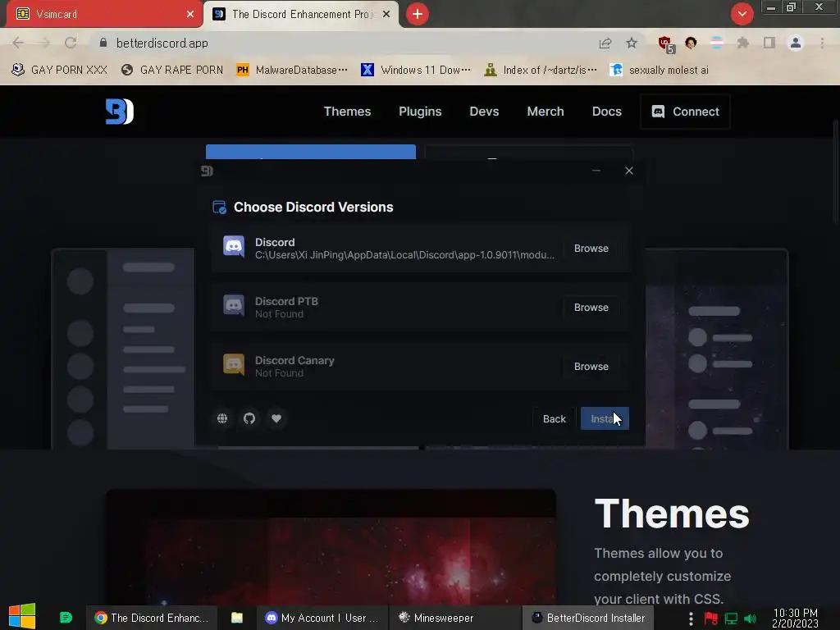
Task: Open the Chrome window taskbar item
Action: pyautogui.click(x=152, y=618)
